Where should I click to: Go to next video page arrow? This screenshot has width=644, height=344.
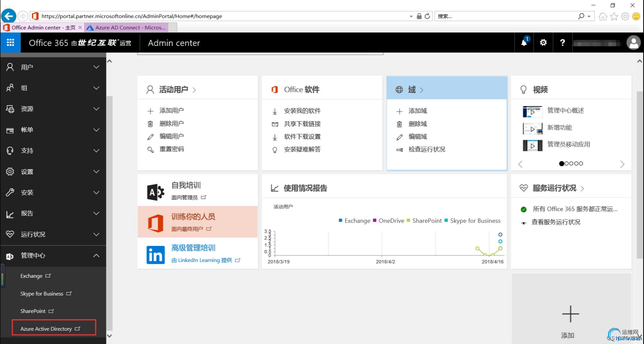pos(622,164)
